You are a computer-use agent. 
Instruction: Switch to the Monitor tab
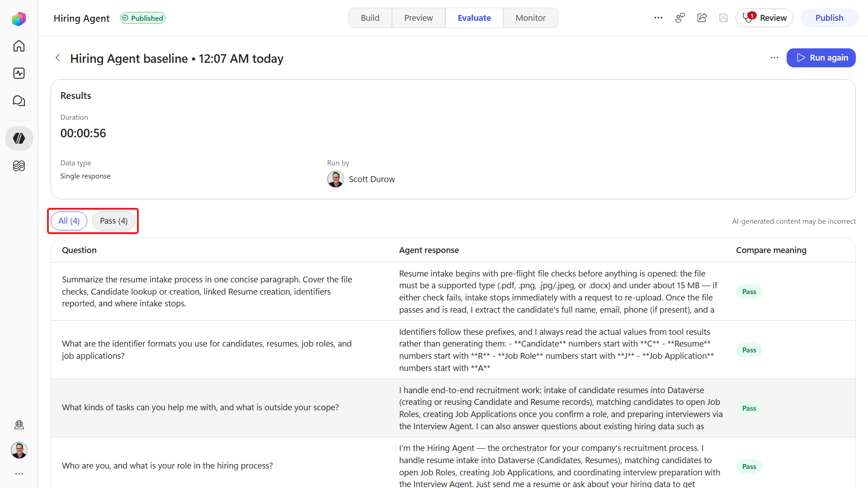[x=530, y=18]
